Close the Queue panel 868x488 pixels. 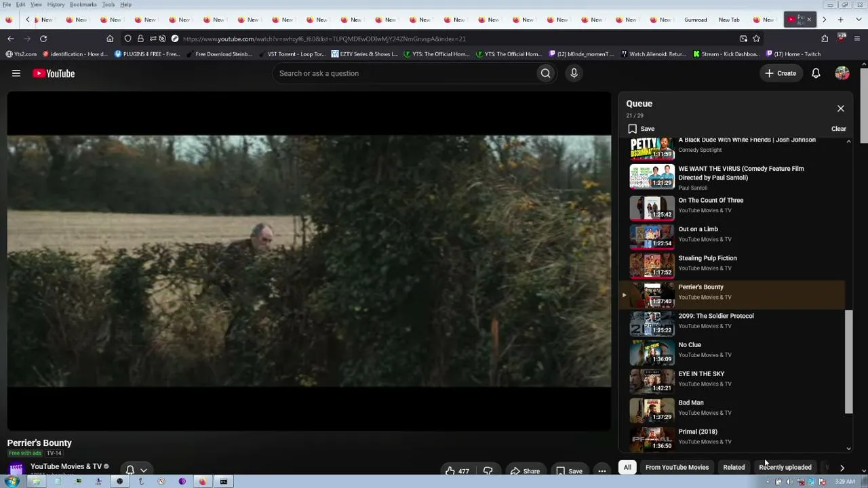click(x=840, y=108)
